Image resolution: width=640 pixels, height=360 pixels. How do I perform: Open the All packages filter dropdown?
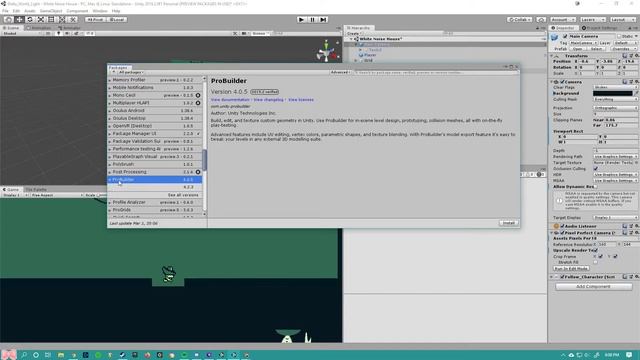pyautogui.click(x=131, y=72)
